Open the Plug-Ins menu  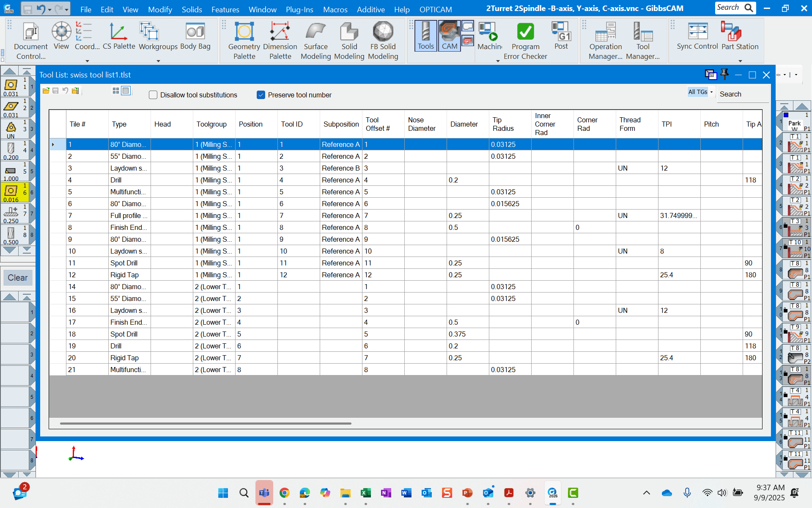[x=299, y=9]
